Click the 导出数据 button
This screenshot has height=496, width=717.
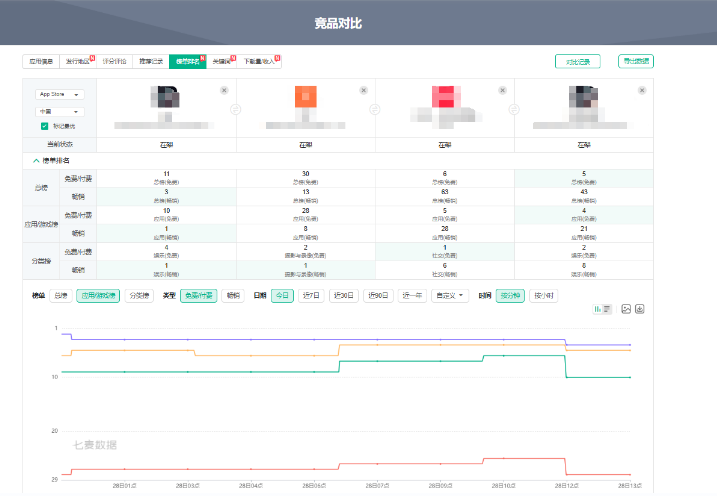click(635, 62)
